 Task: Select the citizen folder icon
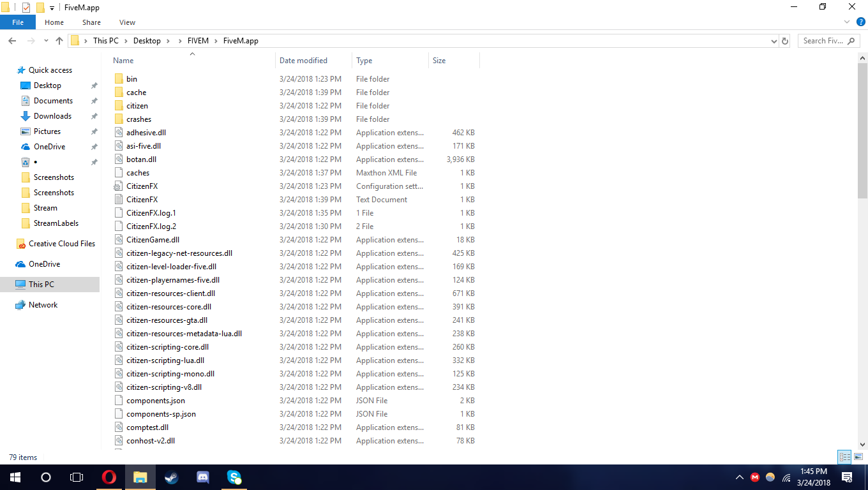click(118, 106)
